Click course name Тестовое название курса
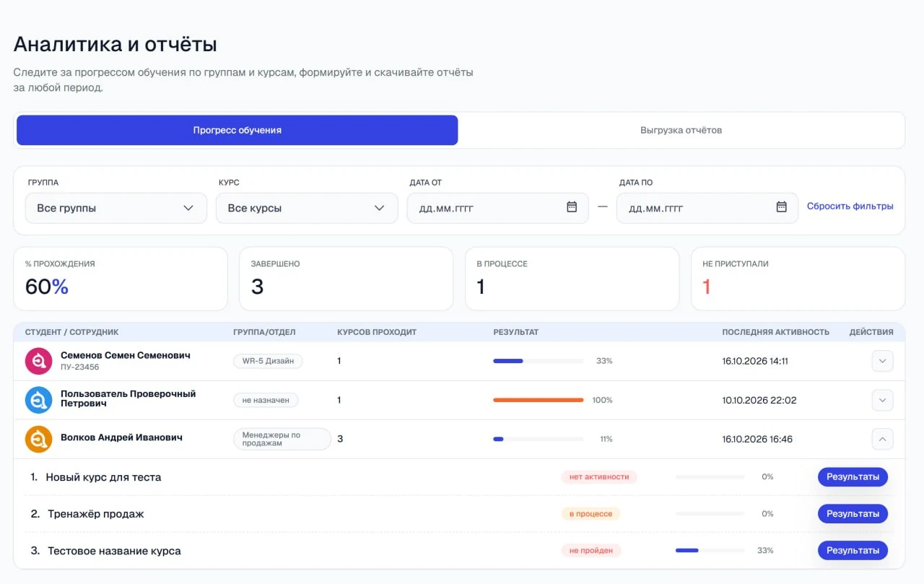Screen dimensions: 924x584 [x=114, y=551]
